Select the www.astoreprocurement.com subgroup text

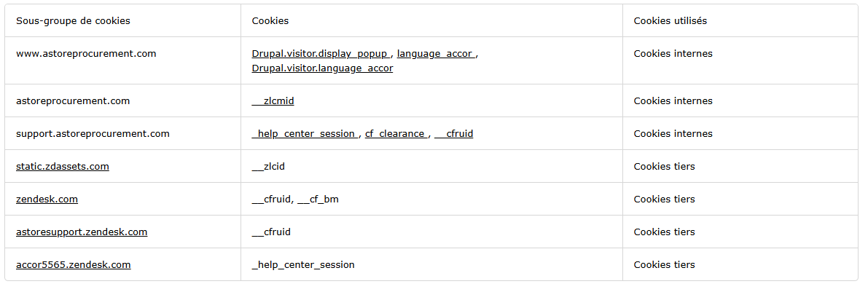86,54
